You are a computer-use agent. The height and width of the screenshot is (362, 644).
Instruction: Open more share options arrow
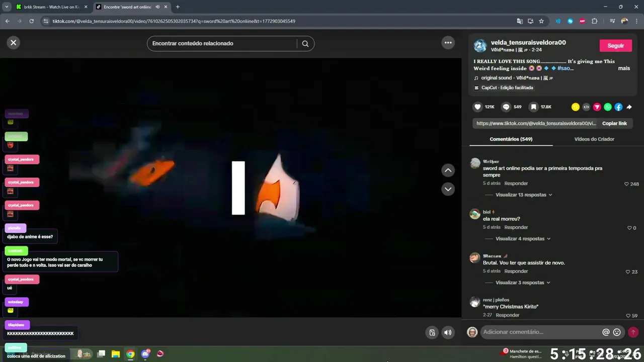[629, 107]
